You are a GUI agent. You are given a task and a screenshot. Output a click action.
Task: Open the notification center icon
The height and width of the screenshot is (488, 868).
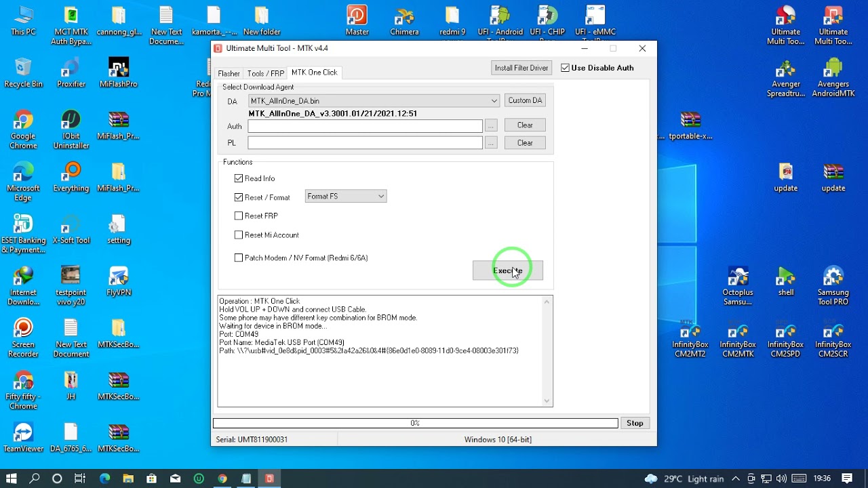click(x=847, y=479)
